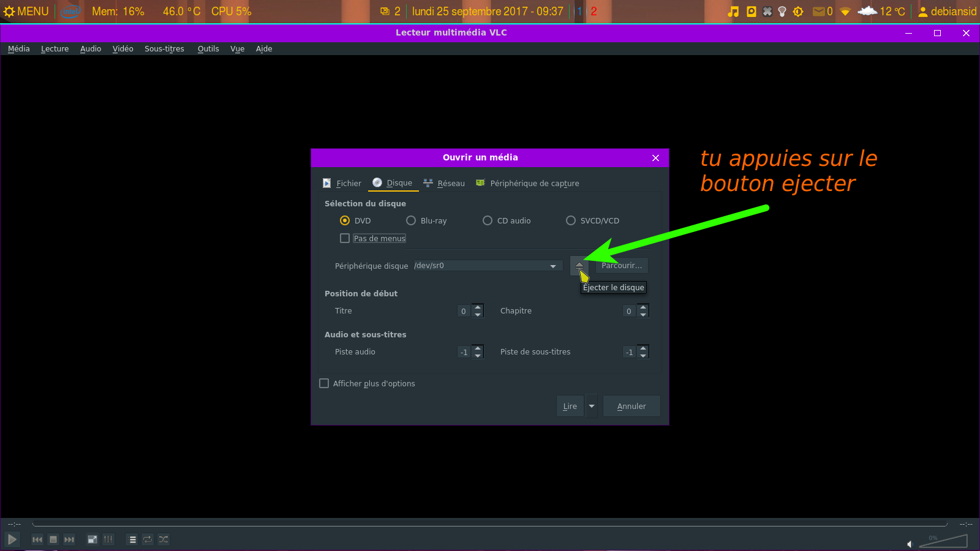Switch to workspace 2
The image size is (980, 551).
pos(594,12)
